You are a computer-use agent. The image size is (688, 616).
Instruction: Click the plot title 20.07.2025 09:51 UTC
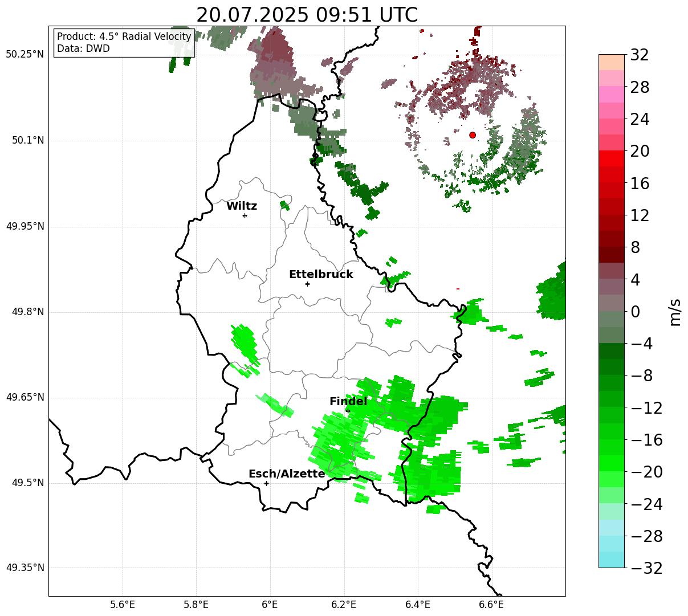307,15
